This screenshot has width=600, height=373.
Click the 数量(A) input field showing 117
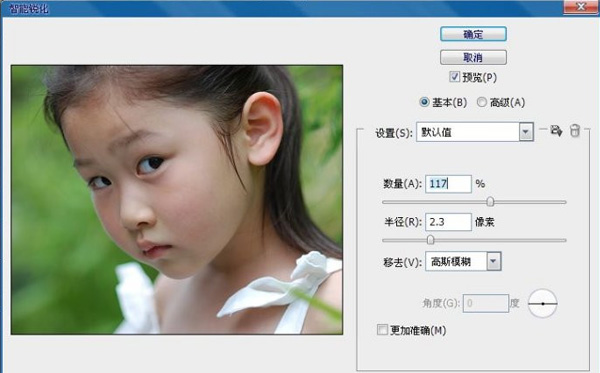tap(448, 184)
